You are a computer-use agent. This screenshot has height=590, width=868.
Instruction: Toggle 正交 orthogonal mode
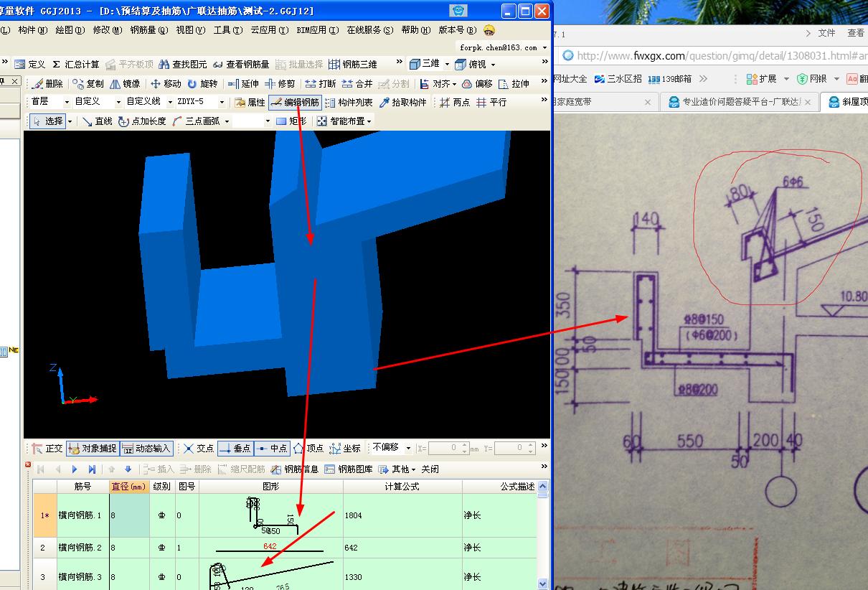(47, 449)
